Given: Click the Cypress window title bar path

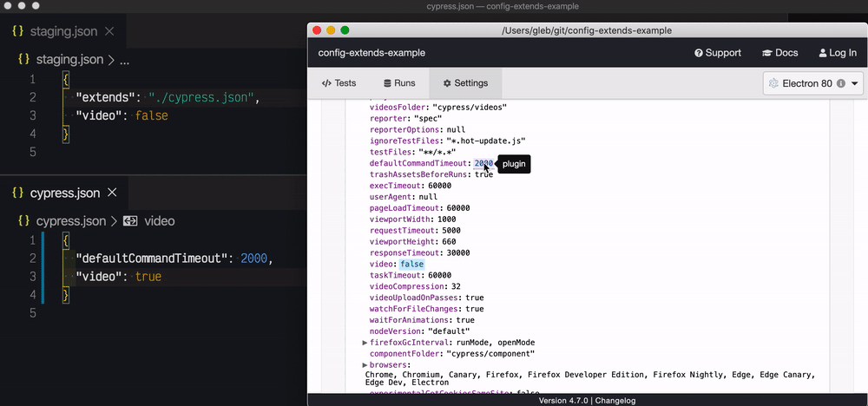Looking at the screenshot, I should tap(586, 30).
